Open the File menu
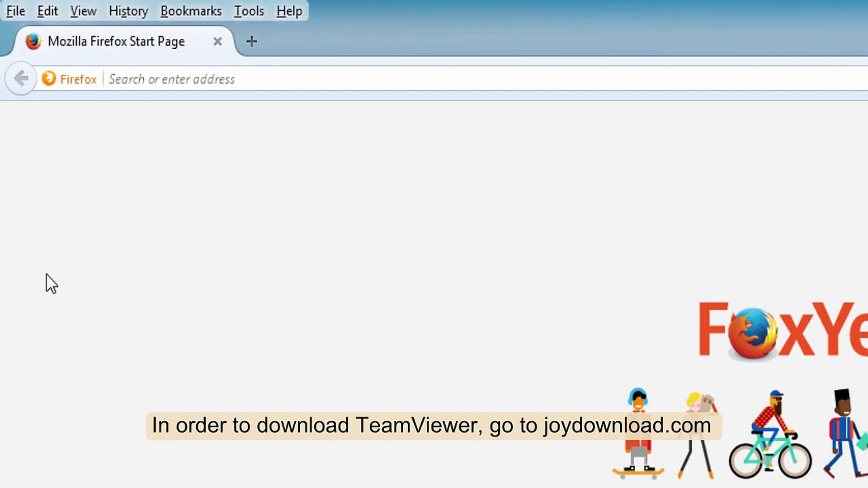This screenshot has height=488, width=868. point(15,11)
